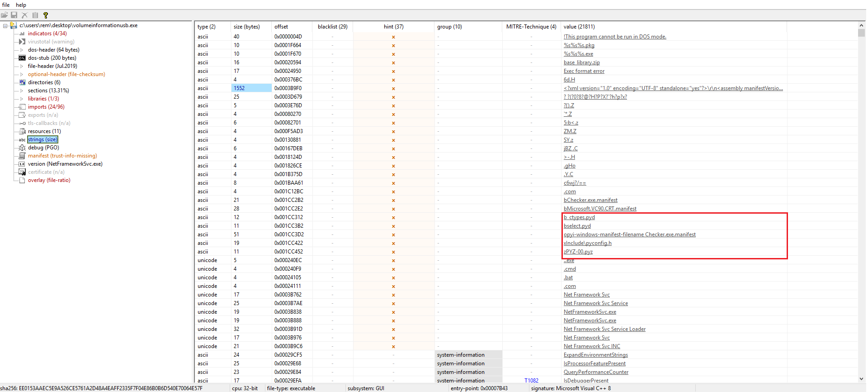This screenshot has height=392, width=868.
Task: Select the dos-stub console icon
Action: pyautogui.click(x=22, y=58)
